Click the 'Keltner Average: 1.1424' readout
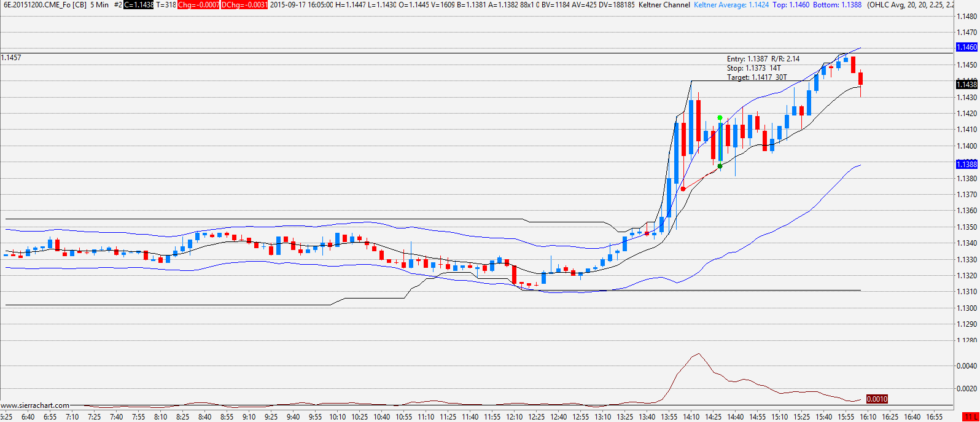Viewport: 980px width, 422px height. [x=731, y=4]
